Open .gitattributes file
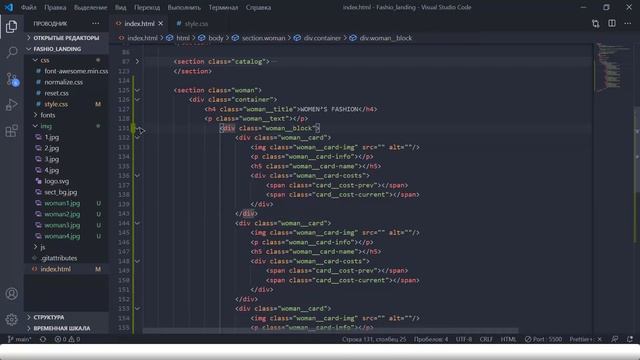The image size is (640, 360). click(59, 258)
